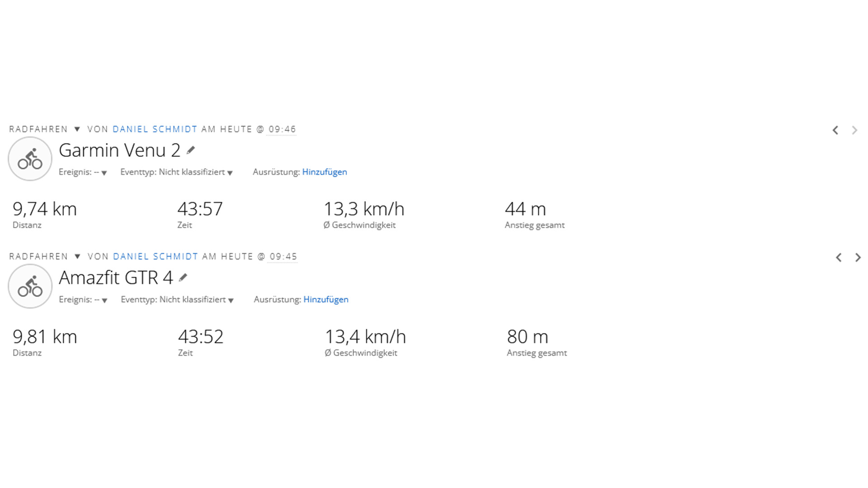Click Hinzufügen equipment link for Amazfit GTR 4
This screenshot has height=488, width=868.
pos(325,299)
